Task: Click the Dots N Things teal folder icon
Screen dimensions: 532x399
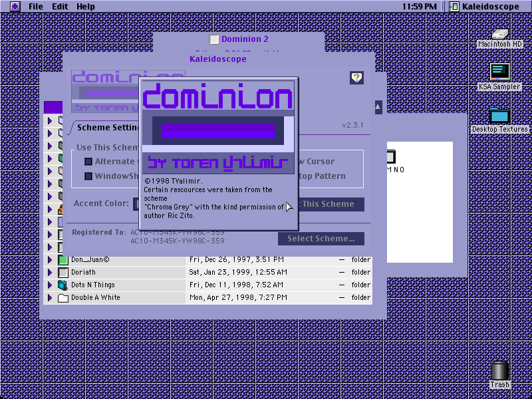Action: point(63,285)
